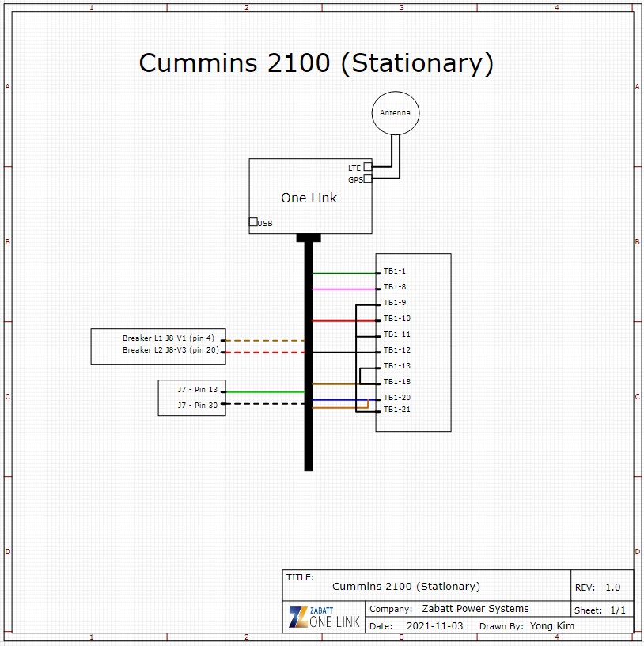Viewport: 644px width, 646px height.
Task: Click the date 2021-11-03
Action: click(x=434, y=625)
